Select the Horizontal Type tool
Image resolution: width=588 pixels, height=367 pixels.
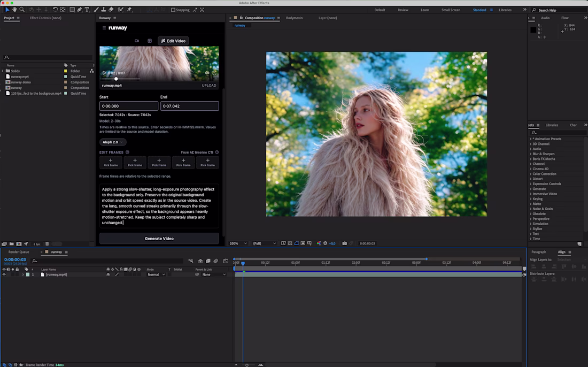tap(87, 10)
